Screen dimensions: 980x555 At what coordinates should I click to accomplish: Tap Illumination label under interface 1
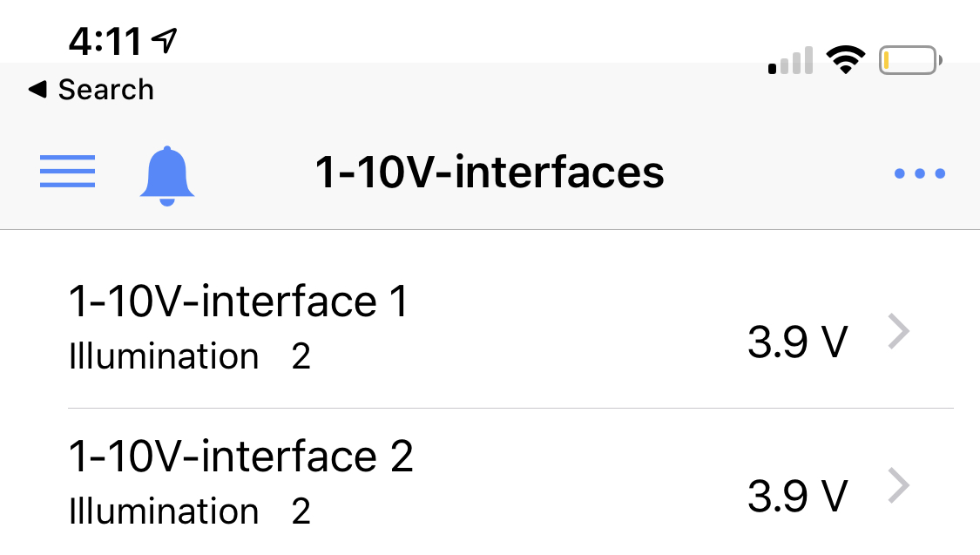(x=163, y=357)
